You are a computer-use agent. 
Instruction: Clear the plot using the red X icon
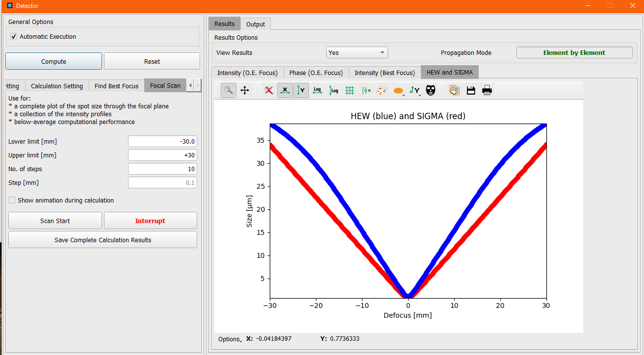tap(268, 90)
